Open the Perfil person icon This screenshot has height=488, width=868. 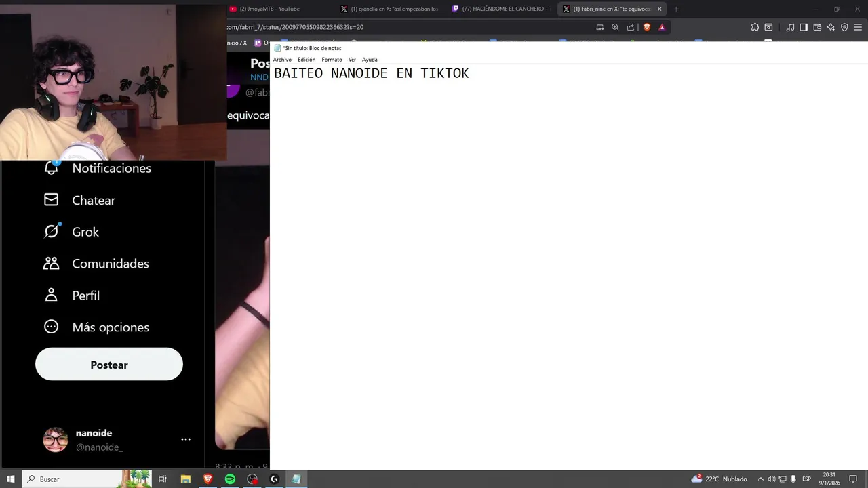click(x=51, y=295)
